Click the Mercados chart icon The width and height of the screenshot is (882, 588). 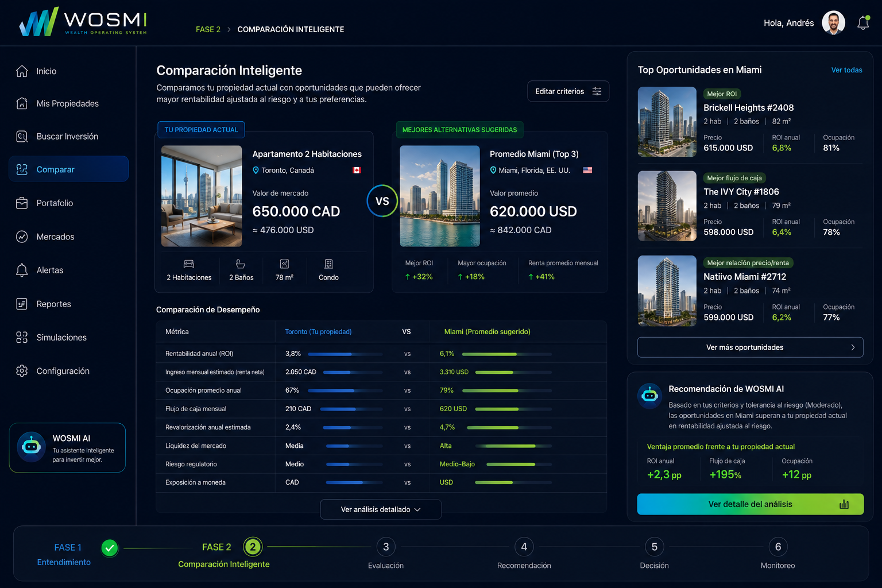pyautogui.click(x=22, y=237)
